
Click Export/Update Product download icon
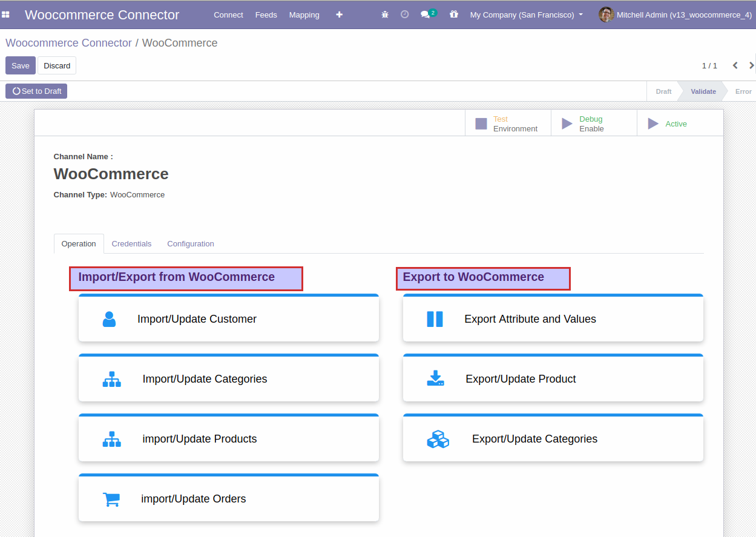click(x=436, y=378)
